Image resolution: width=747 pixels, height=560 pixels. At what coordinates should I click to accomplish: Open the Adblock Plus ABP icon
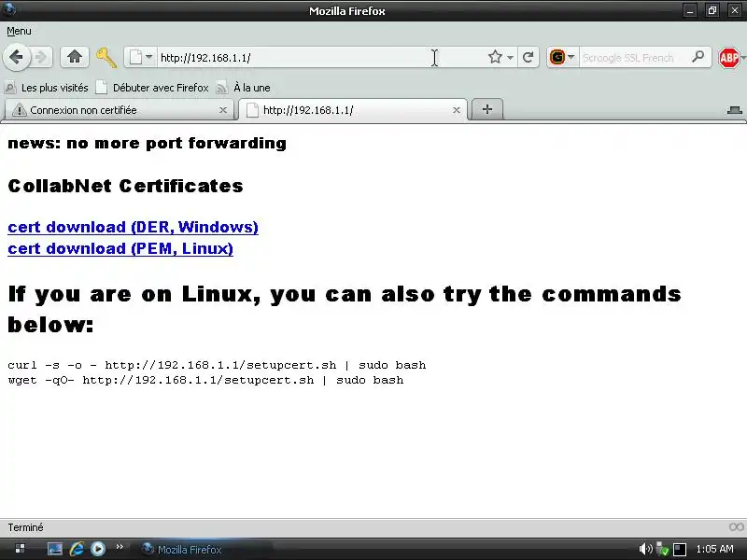(728, 58)
